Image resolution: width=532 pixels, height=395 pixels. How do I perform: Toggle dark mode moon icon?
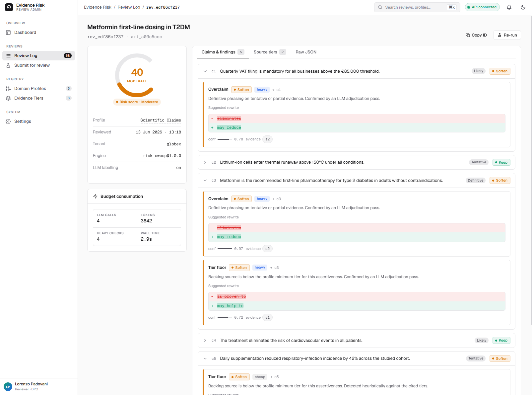[x=523, y=7]
